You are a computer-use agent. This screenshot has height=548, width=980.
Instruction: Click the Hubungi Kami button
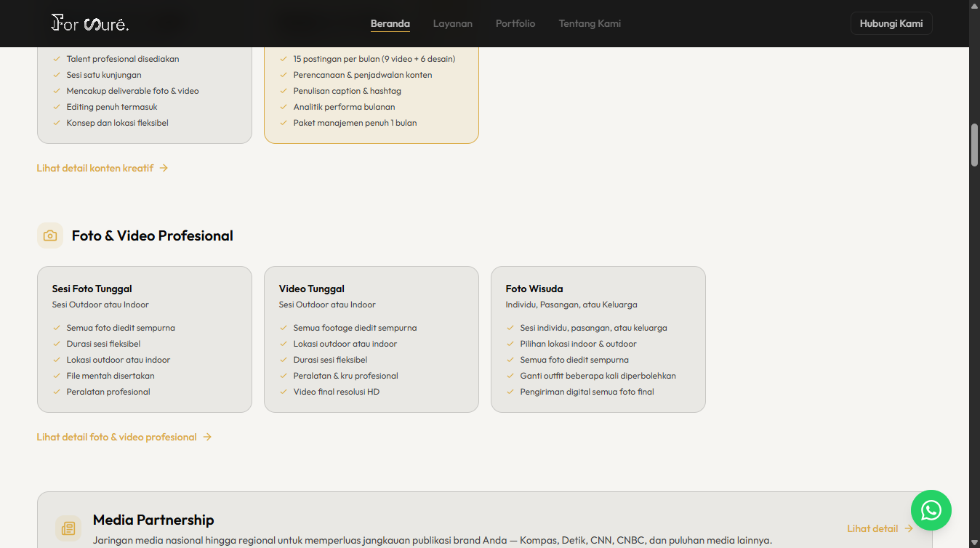coord(891,23)
